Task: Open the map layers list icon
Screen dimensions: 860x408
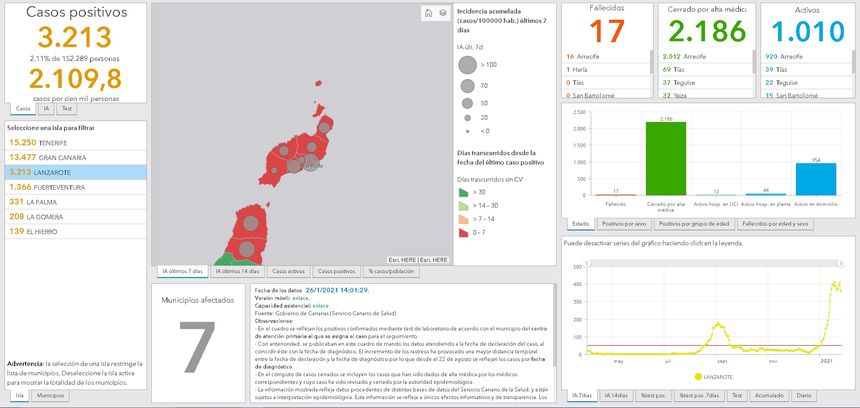Action: point(443,14)
